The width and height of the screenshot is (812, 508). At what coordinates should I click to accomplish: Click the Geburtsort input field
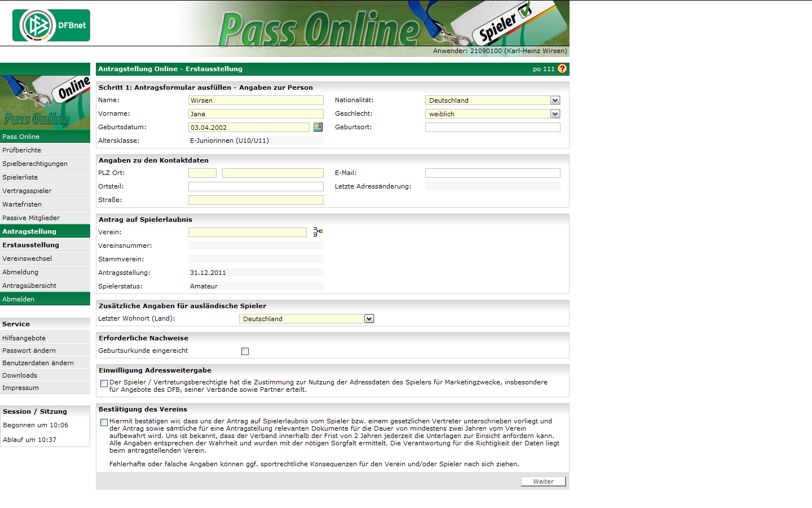point(493,128)
